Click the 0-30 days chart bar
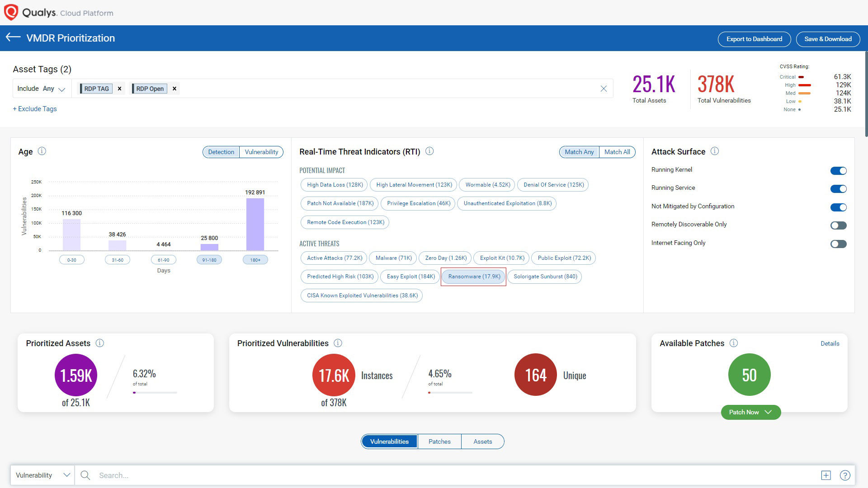The image size is (868, 488). (x=71, y=235)
